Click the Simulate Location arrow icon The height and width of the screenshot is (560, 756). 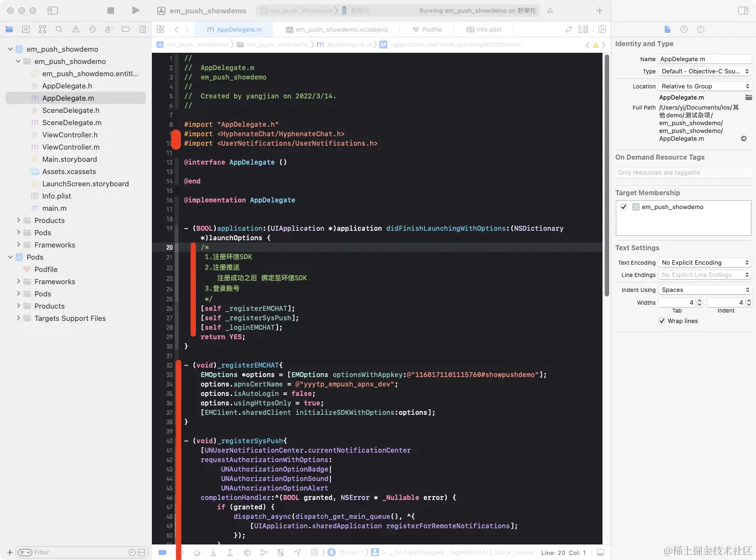coord(298,552)
